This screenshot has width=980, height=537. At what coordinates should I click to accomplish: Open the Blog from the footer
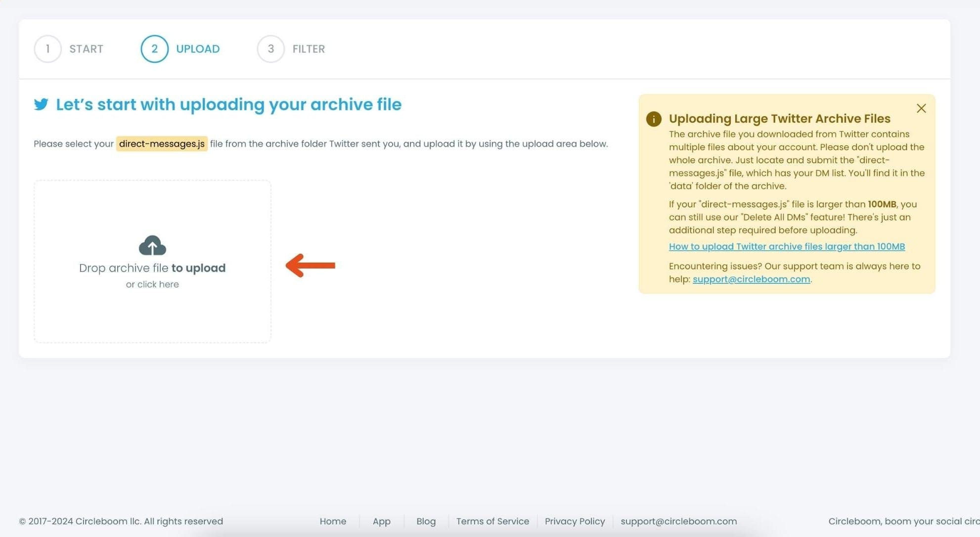click(x=426, y=521)
